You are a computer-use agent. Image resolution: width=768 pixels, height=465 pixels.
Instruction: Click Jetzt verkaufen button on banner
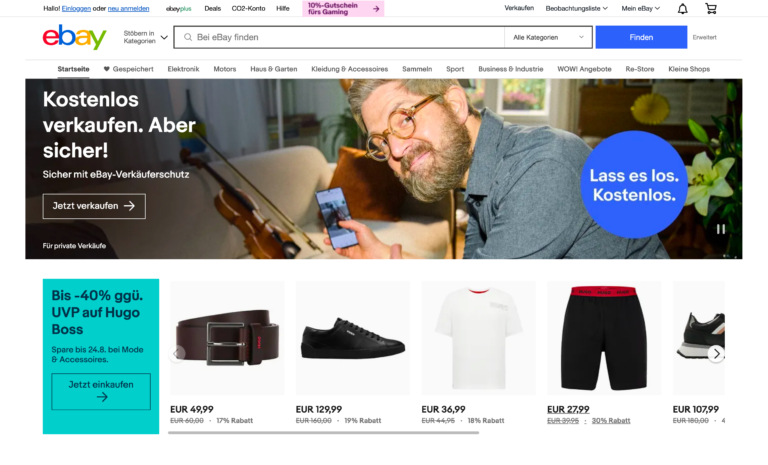click(94, 206)
